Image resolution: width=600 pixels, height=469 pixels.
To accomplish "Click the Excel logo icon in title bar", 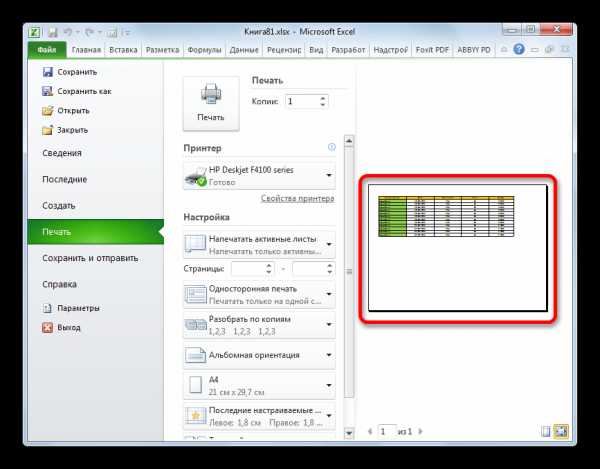I will [x=34, y=32].
